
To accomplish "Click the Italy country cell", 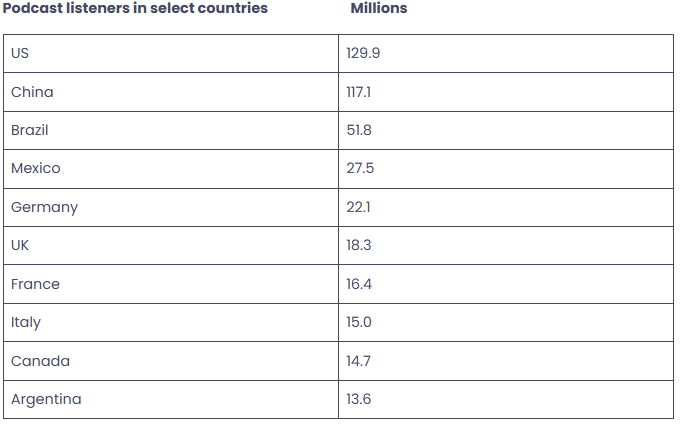I will pos(26,322).
